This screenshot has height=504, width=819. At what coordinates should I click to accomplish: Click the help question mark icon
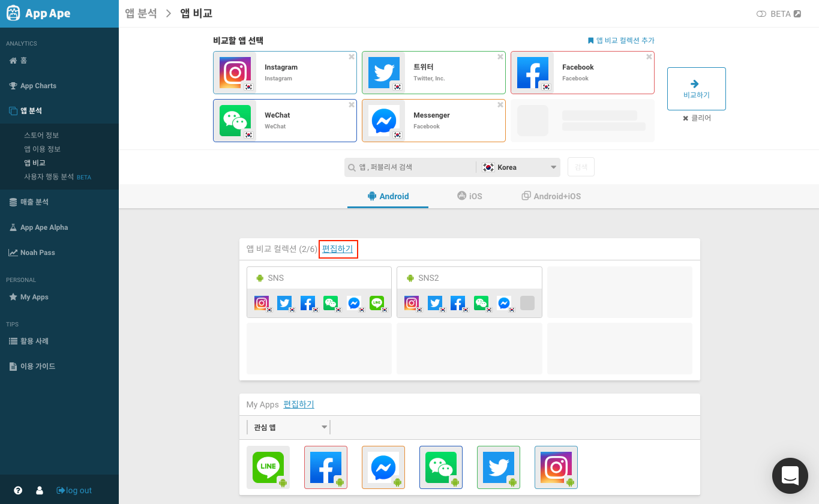point(18,490)
